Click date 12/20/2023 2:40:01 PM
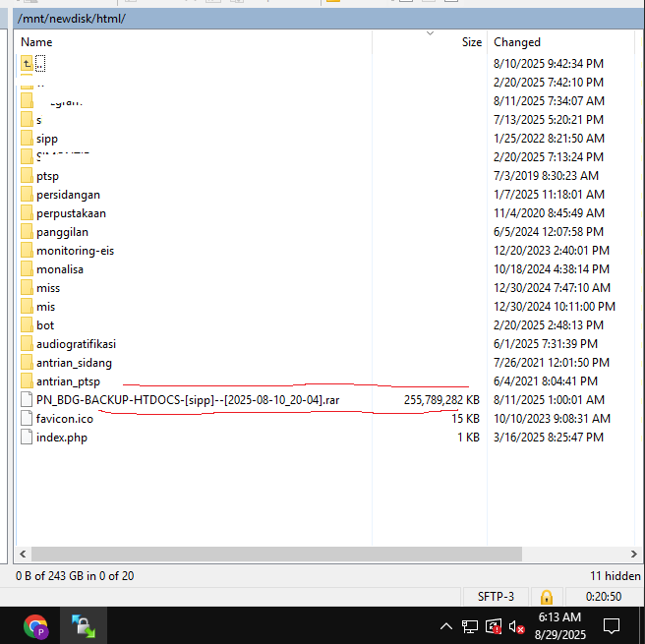Image resolution: width=645 pixels, height=644 pixels. pyautogui.click(x=552, y=251)
